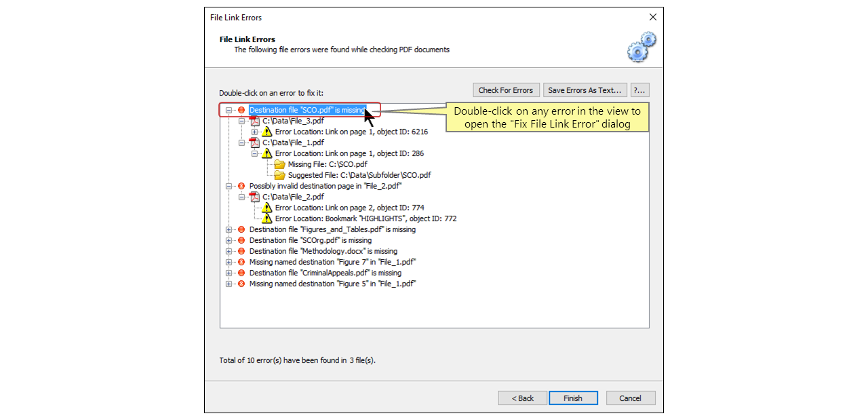This screenshot has width=868, height=420.
Task: Select the Bookmark "HIGHLIGHTS" object ID: 772 row
Action: 366,218
